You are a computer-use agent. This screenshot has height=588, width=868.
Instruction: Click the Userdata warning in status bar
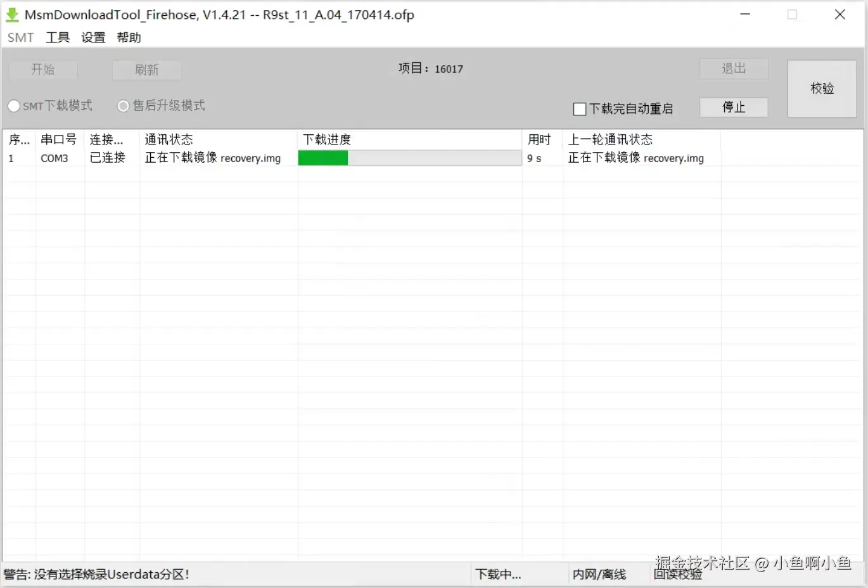96,574
